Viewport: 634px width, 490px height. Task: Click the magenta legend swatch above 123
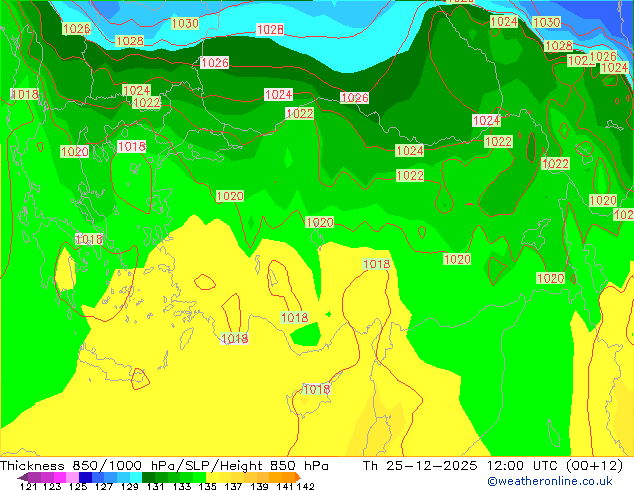59,477
